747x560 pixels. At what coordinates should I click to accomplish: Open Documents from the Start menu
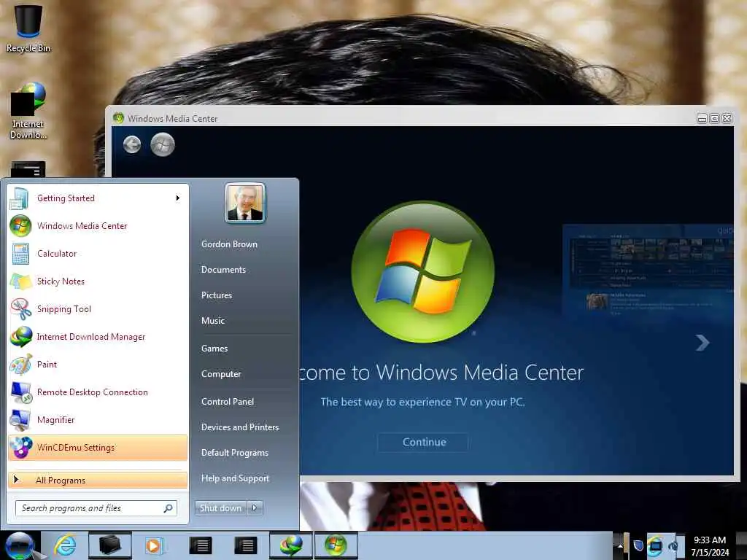pos(223,270)
